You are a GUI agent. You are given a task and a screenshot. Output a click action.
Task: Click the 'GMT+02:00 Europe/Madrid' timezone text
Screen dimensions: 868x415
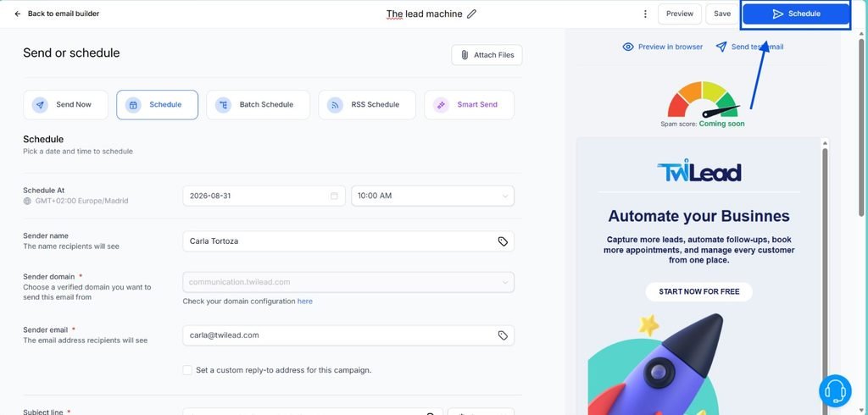pos(82,202)
